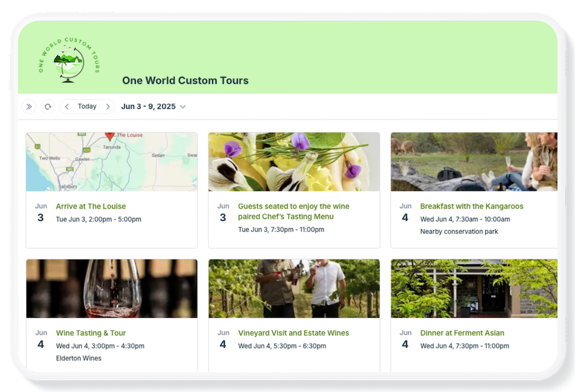This screenshot has width=575, height=392.
Task: Click the map thumbnail of Tanunda area
Action: pyautogui.click(x=112, y=162)
